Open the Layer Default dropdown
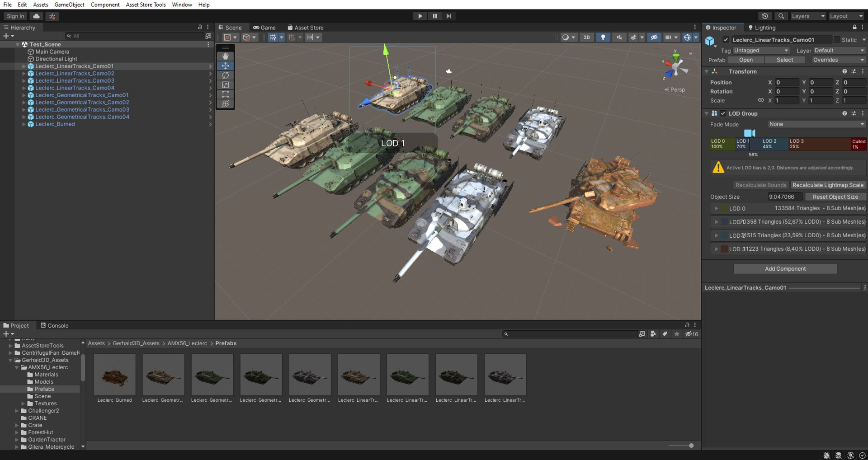868x460 pixels. tap(840, 50)
